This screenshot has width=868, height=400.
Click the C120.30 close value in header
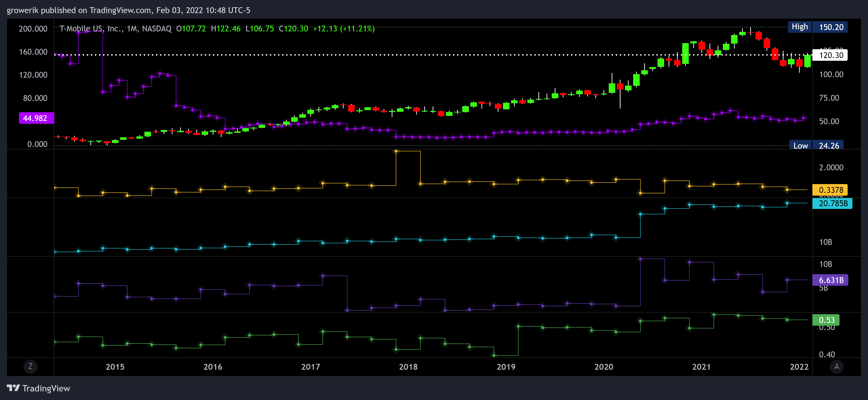[293, 29]
